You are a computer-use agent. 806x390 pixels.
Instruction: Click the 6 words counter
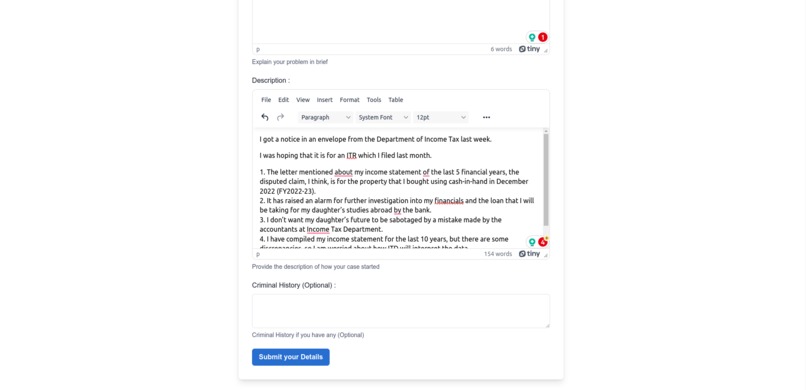coord(501,49)
